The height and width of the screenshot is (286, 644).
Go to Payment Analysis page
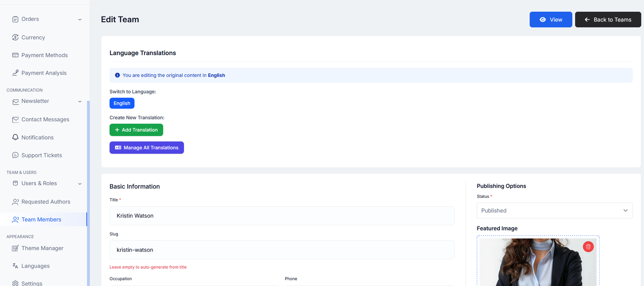(x=43, y=73)
